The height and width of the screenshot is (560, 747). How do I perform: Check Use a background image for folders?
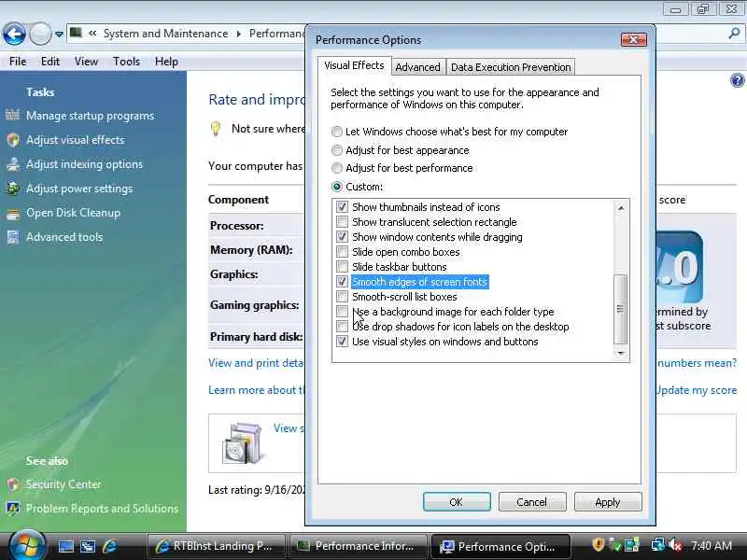click(x=342, y=312)
